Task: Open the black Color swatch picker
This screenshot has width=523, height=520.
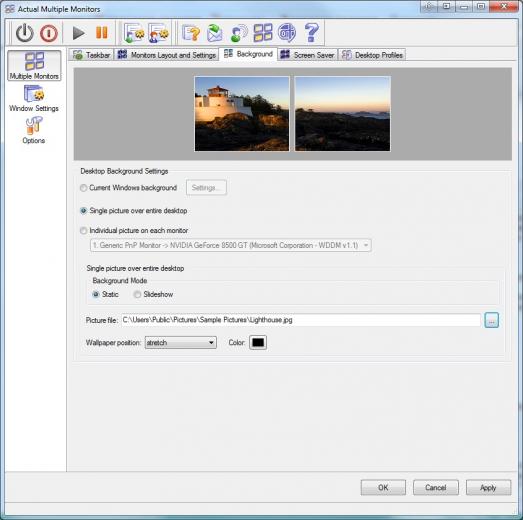Action: (x=258, y=343)
